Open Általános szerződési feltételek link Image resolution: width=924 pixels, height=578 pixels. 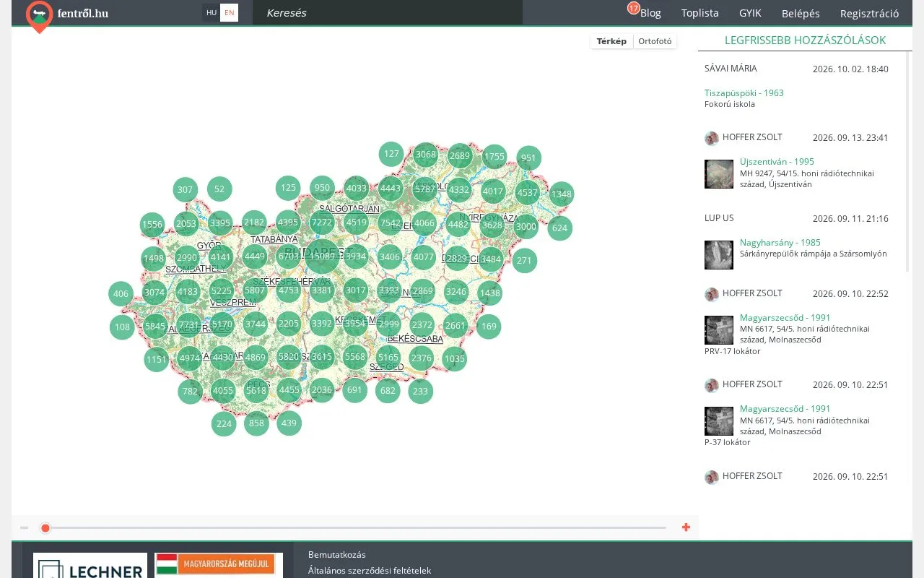pos(370,571)
